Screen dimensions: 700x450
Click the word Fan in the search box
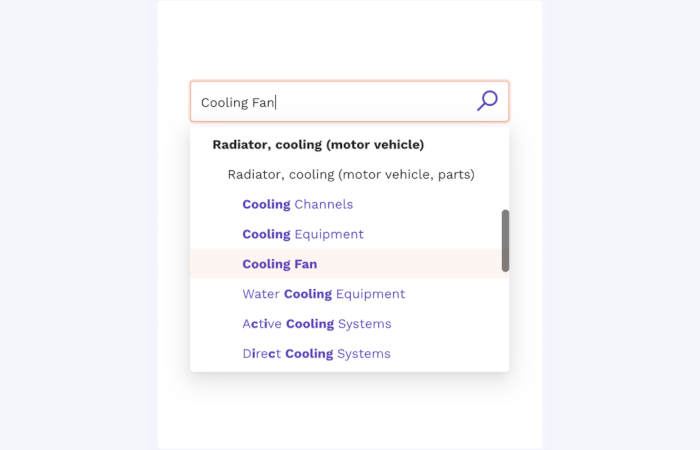coord(263,103)
